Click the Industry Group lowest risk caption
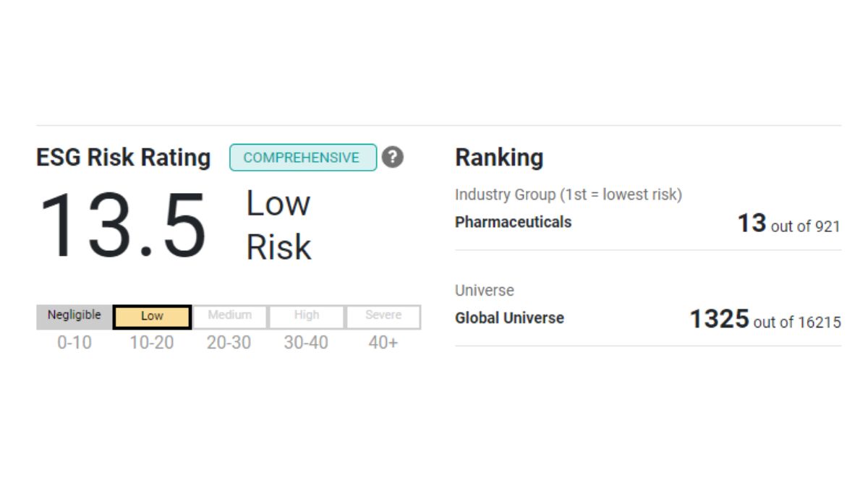The height and width of the screenshot is (488, 868). pos(569,194)
